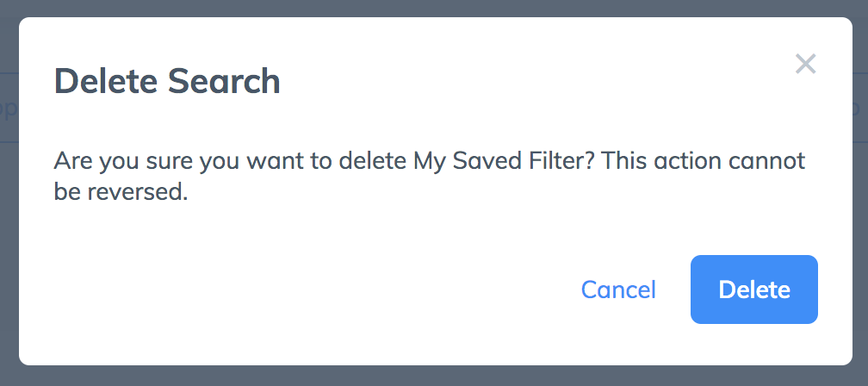Confirm deletion with the blue Delete button
The image size is (868, 386).
754,289
